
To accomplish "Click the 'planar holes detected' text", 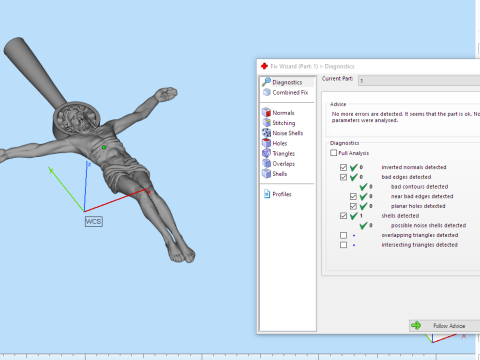I will tap(418, 206).
